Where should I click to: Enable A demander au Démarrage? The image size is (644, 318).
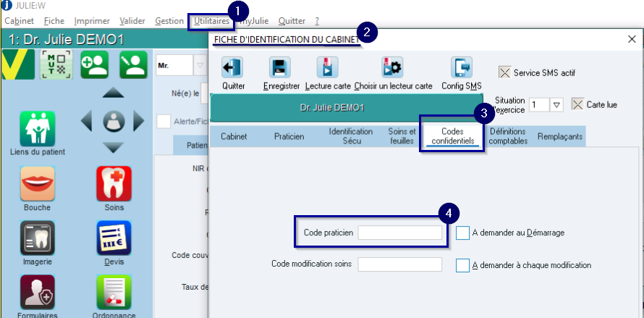462,233
